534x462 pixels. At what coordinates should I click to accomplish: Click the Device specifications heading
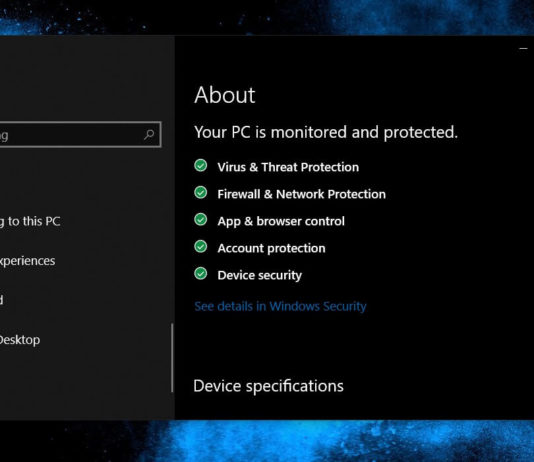coord(268,386)
